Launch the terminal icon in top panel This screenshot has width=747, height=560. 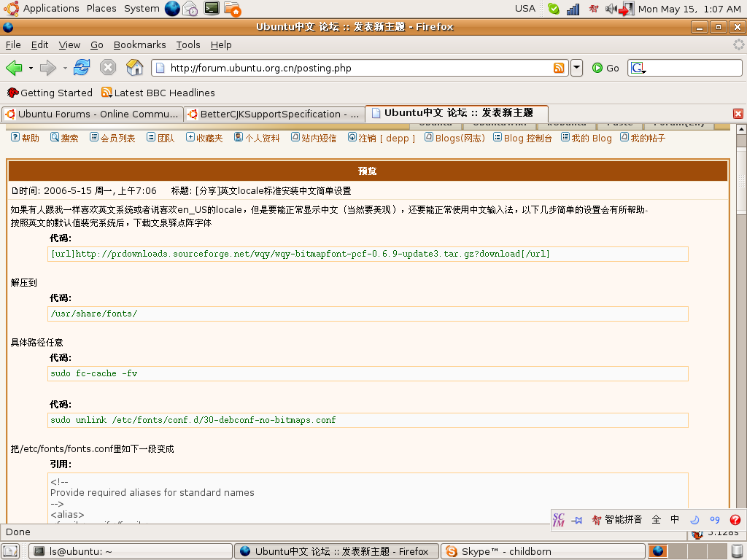(212, 8)
